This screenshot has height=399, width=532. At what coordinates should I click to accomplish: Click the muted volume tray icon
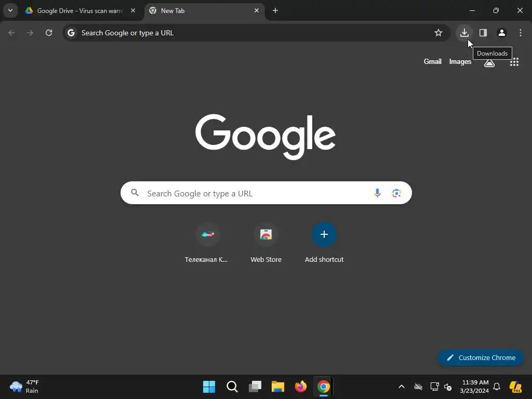tap(448, 387)
